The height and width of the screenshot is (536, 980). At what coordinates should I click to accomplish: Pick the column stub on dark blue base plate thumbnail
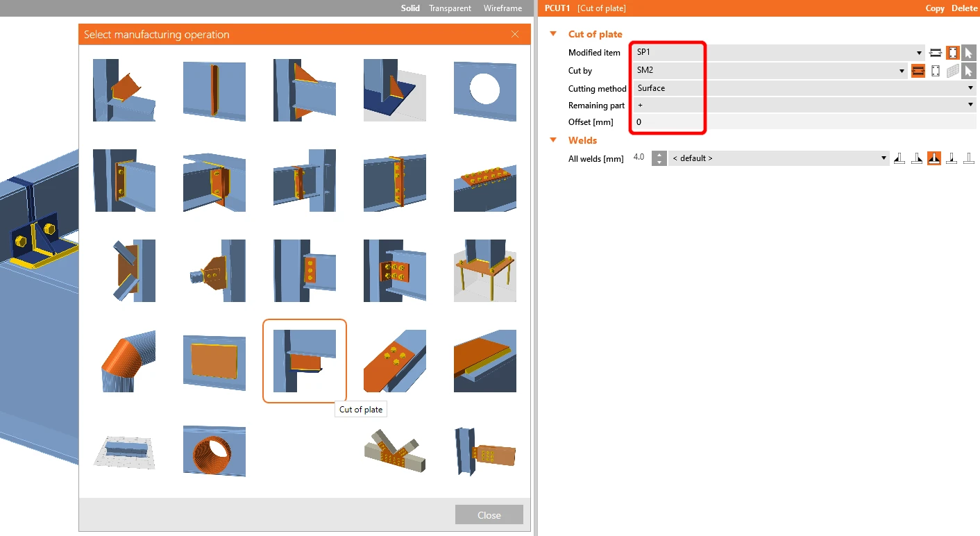pos(395,90)
